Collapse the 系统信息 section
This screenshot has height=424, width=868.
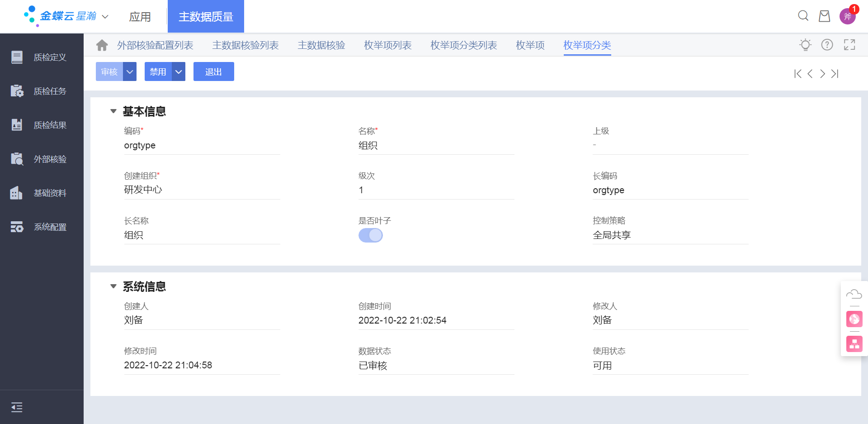tap(113, 286)
